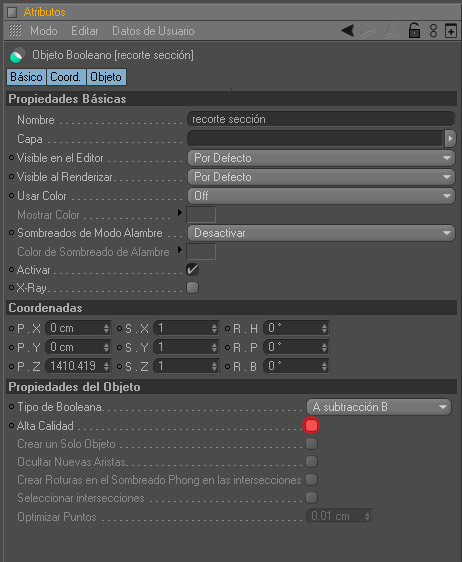
Task: Click the up arrow navigation icon
Action: 392,31
